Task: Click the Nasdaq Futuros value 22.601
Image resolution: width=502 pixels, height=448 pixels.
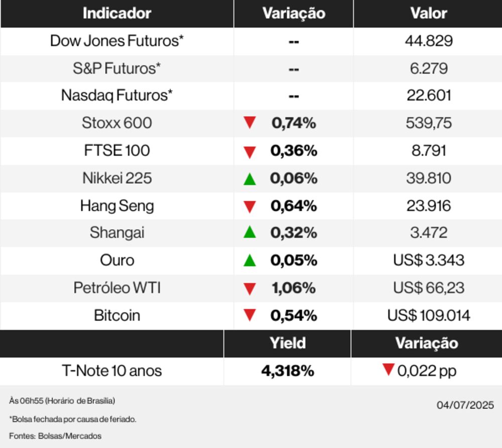Action: pyautogui.click(x=428, y=95)
